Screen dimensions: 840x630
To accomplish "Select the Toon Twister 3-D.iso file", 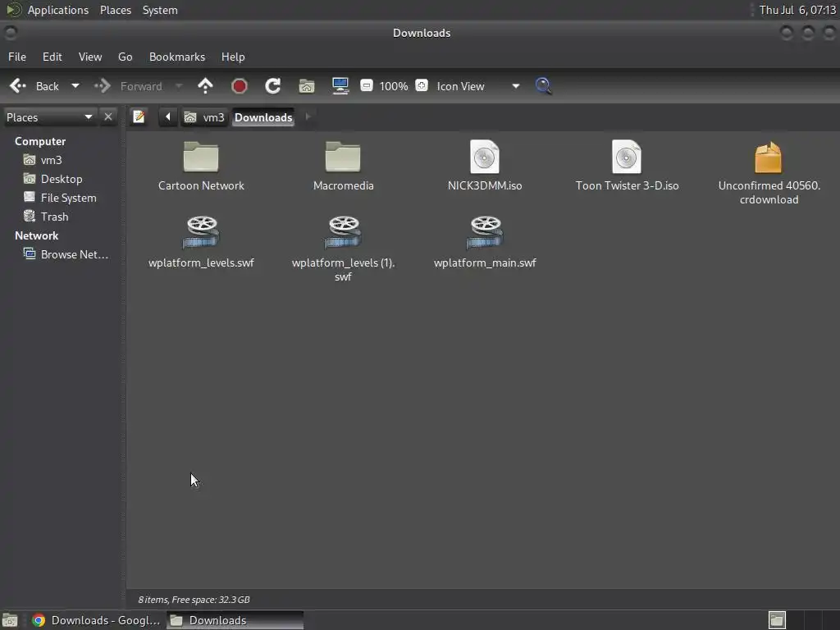I will [x=627, y=157].
